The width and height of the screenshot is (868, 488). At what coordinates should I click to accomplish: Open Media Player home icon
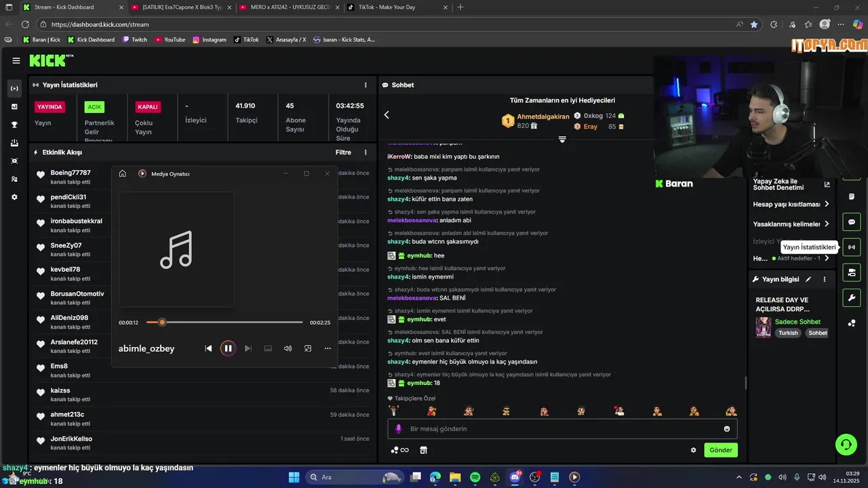(122, 174)
